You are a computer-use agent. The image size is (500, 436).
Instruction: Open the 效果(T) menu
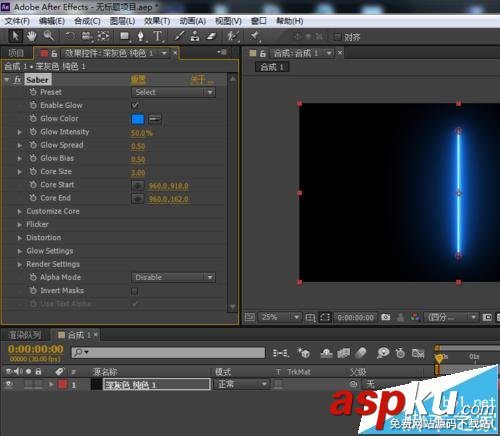point(157,21)
